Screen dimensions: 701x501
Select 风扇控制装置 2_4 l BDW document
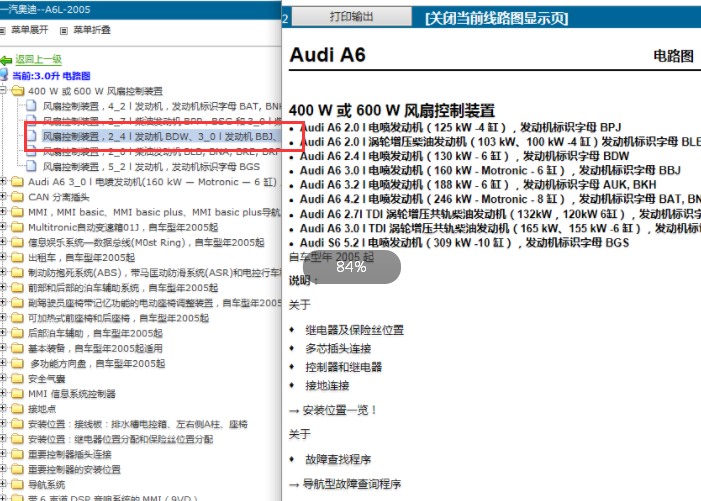click(162, 136)
